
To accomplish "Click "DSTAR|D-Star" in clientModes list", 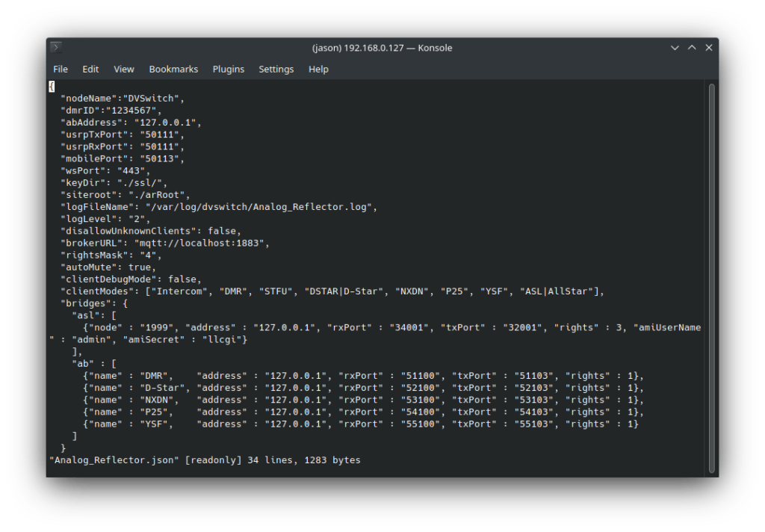I will [344, 291].
